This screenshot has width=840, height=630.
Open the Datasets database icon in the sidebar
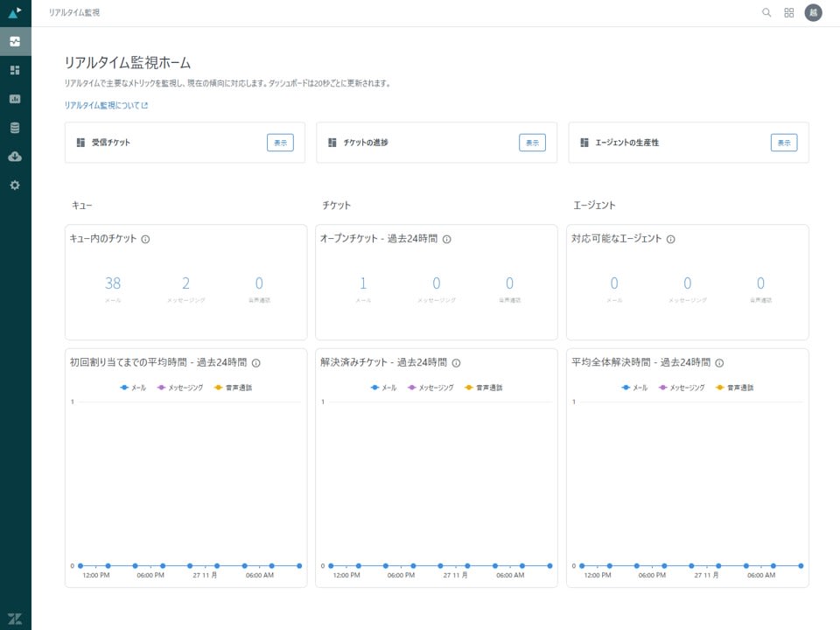pos(15,128)
